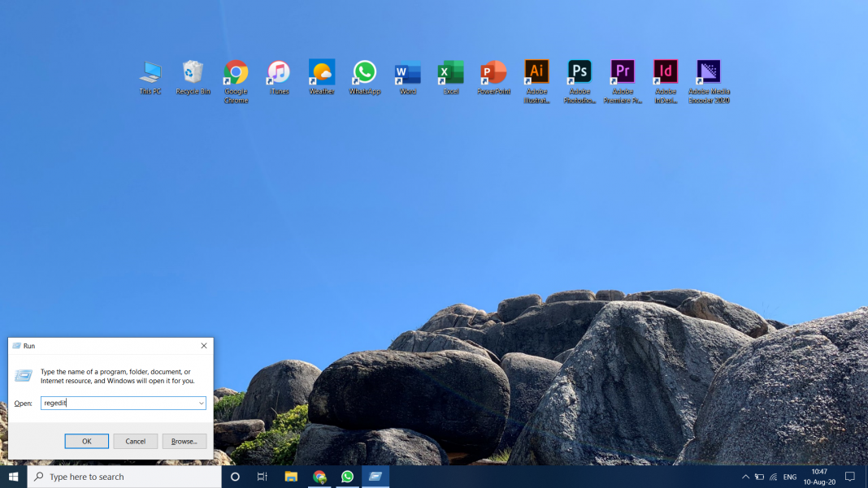This screenshot has height=488, width=868.
Task: Open Adobe Photoshop from the desktop
Action: point(579,71)
